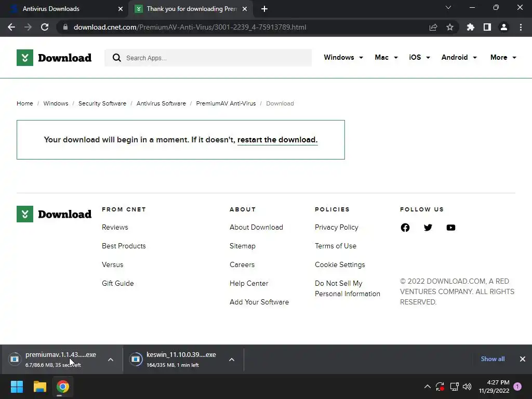The height and width of the screenshot is (399, 532).
Task: Reload the current page
Action: (x=45, y=27)
